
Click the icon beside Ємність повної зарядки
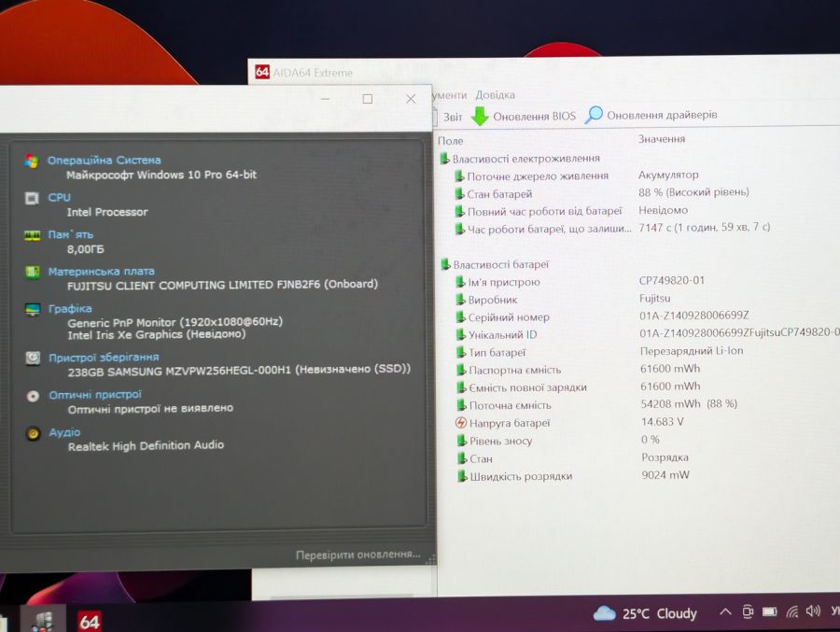point(461,387)
